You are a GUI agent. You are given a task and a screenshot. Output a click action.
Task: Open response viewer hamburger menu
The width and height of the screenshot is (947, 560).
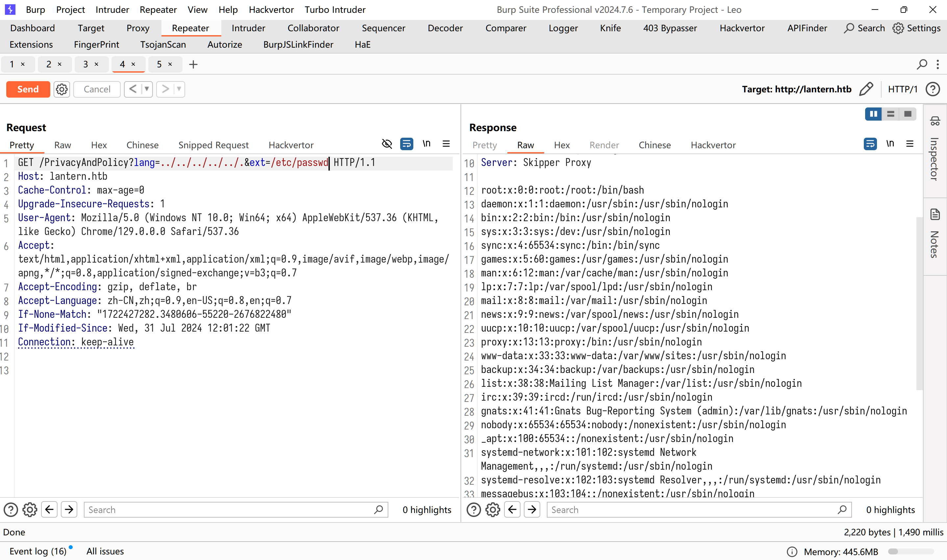tap(910, 144)
